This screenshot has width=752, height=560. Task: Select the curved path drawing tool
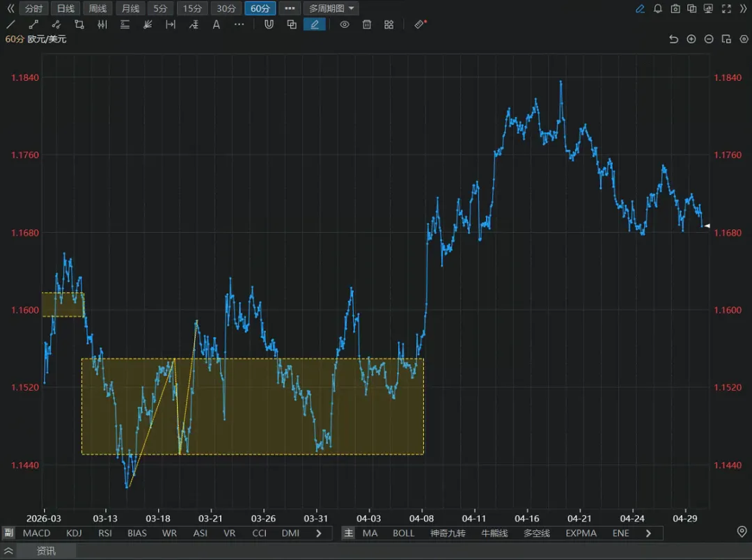56,24
